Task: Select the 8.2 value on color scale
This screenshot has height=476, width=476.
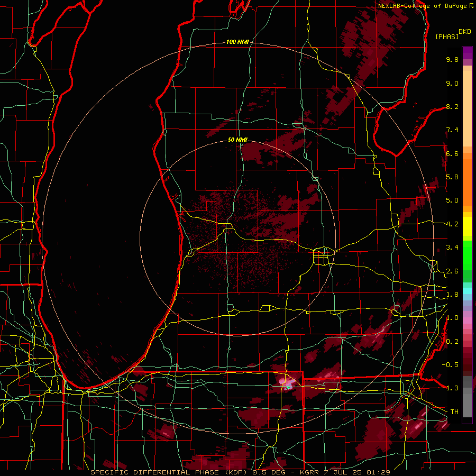Action: [x=452, y=106]
